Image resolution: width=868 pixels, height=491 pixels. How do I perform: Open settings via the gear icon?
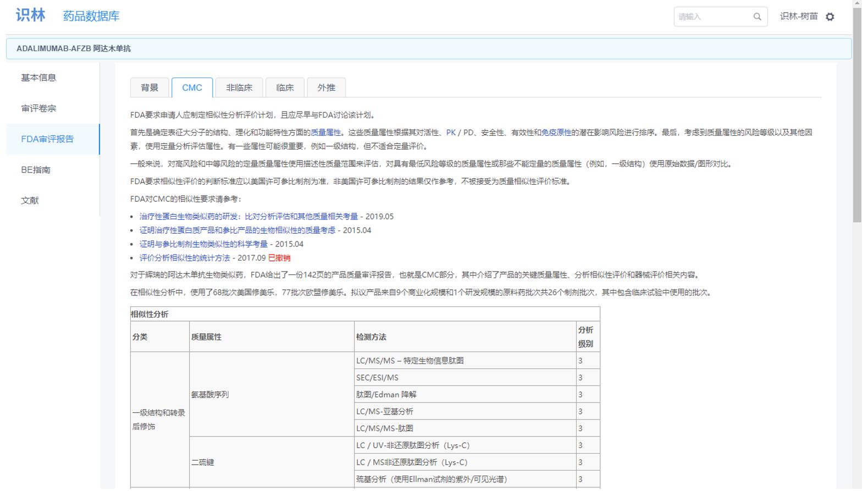(830, 16)
